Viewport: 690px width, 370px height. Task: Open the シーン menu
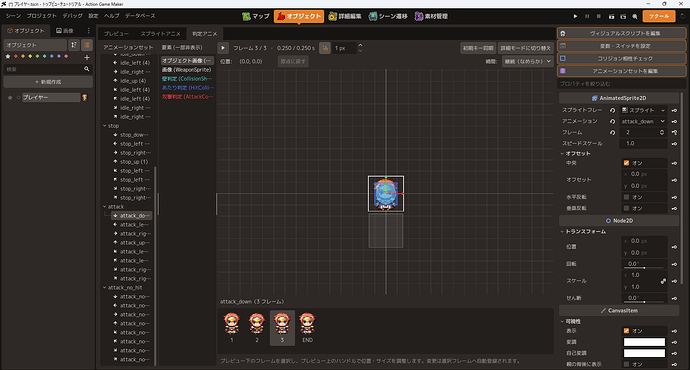tap(13, 16)
